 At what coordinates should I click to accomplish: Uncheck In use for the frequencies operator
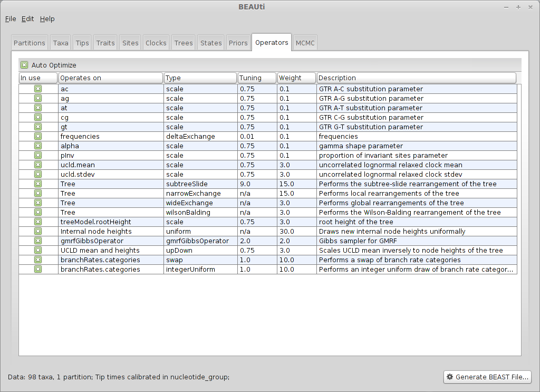click(38, 137)
